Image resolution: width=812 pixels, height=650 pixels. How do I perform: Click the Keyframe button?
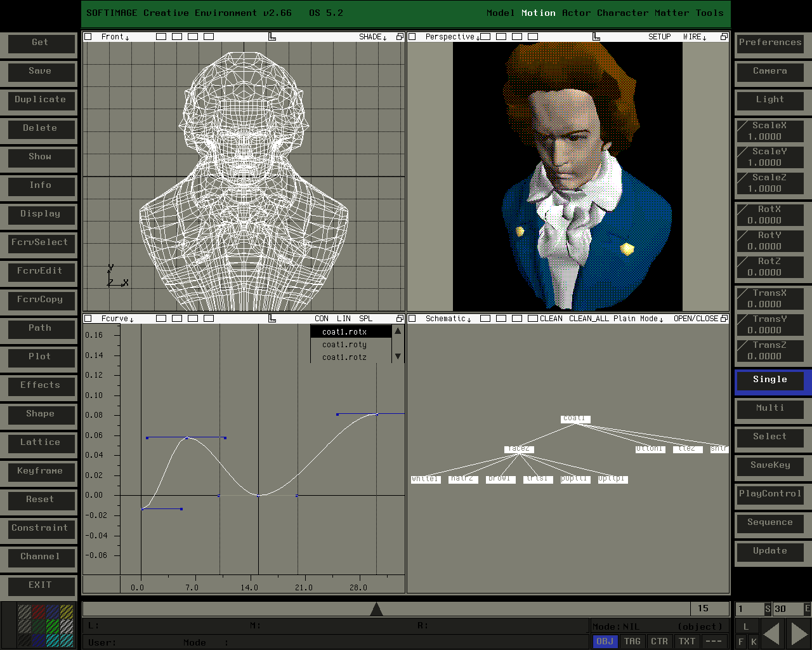coord(40,471)
